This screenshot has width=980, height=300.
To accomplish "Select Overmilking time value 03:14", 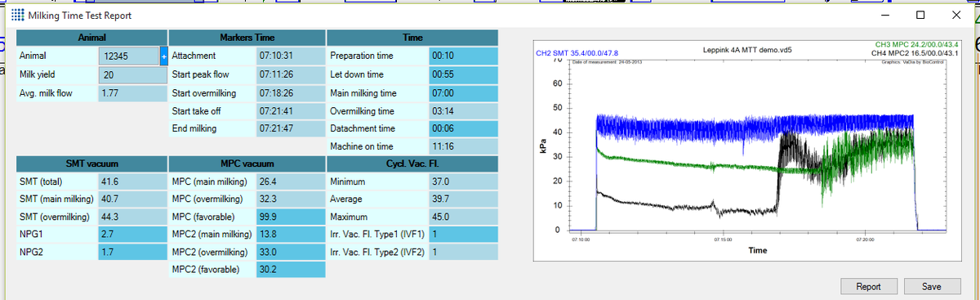I will (462, 110).
